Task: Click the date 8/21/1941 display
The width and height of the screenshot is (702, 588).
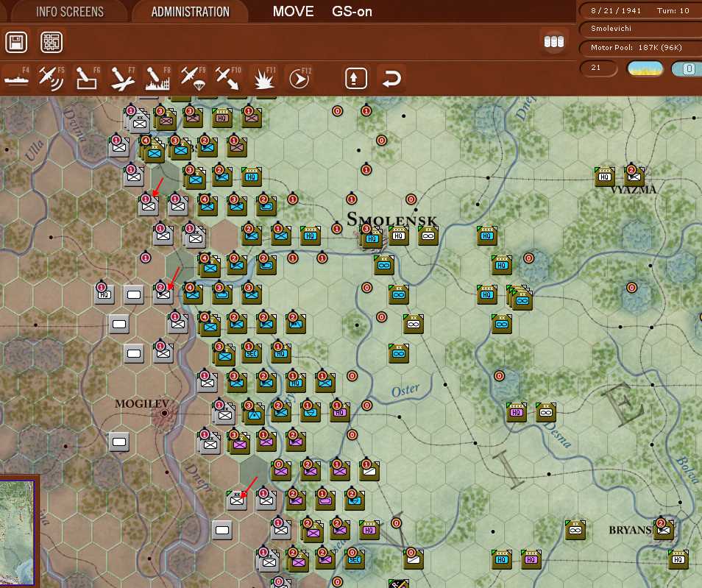Action: coord(616,11)
